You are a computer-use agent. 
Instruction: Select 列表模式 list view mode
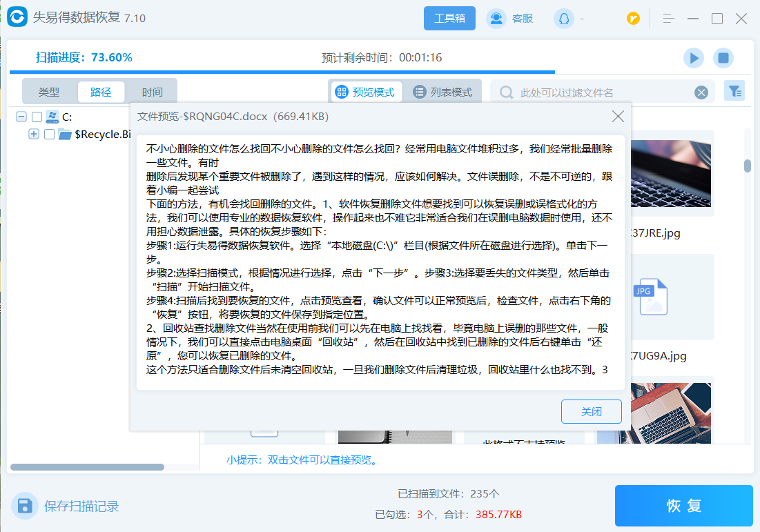(x=443, y=92)
